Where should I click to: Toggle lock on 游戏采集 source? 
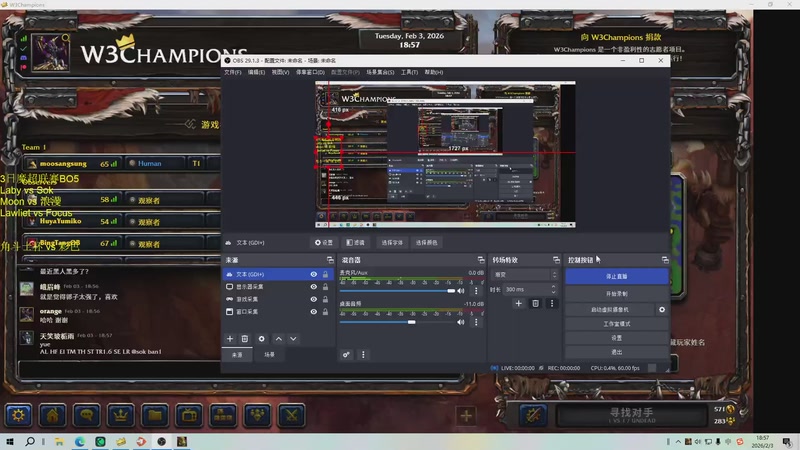[326, 299]
